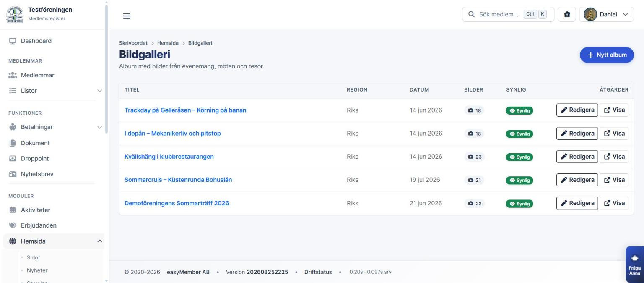Go to Skrivbordet breadcrumb
This screenshot has height=283, width=644.
pyautogui.click(x=133, y=43)
